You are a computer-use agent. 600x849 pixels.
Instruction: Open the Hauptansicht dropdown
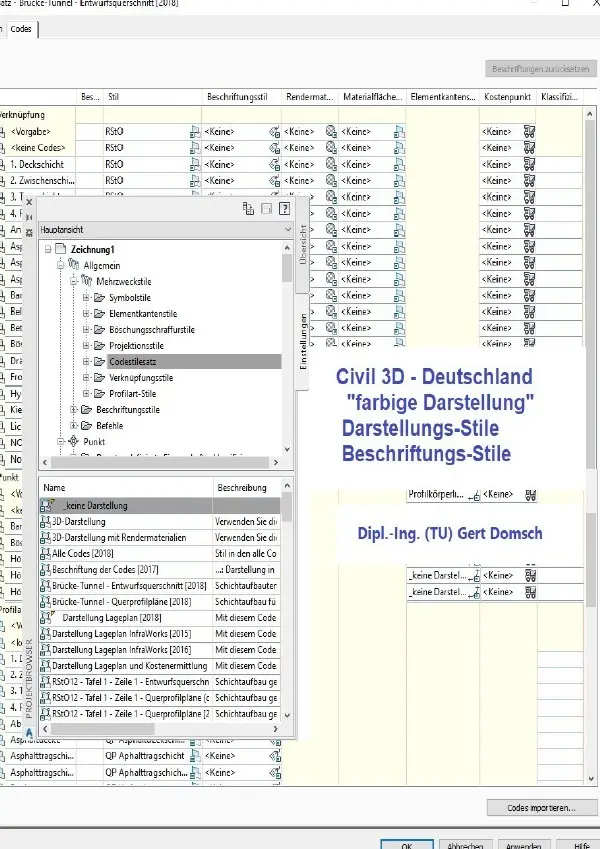coord(166,230)
